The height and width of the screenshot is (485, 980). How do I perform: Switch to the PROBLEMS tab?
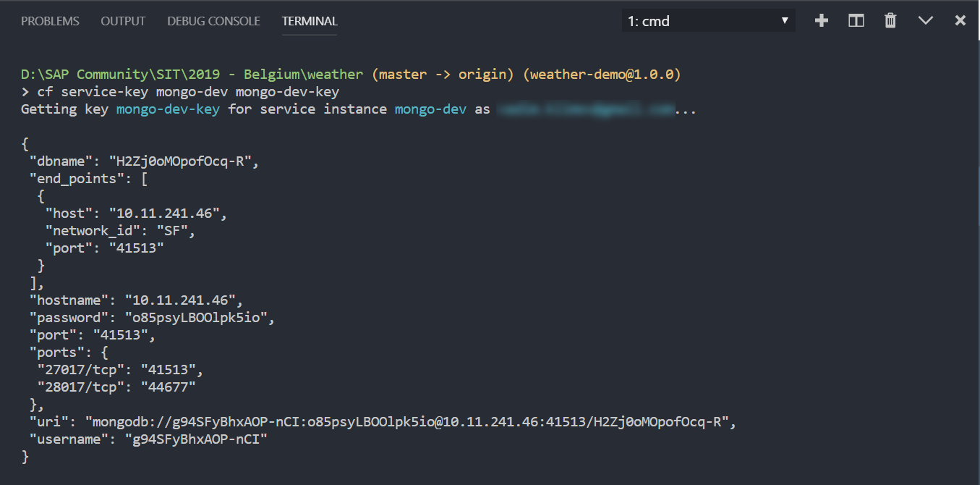(x=50, y=21)
